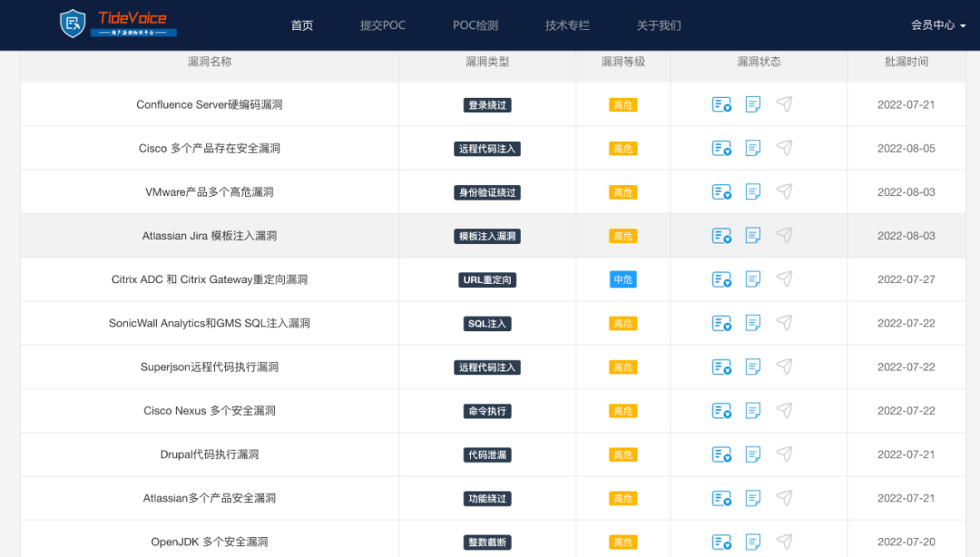Click paper-plane icon in VMware row

(784, 191)
